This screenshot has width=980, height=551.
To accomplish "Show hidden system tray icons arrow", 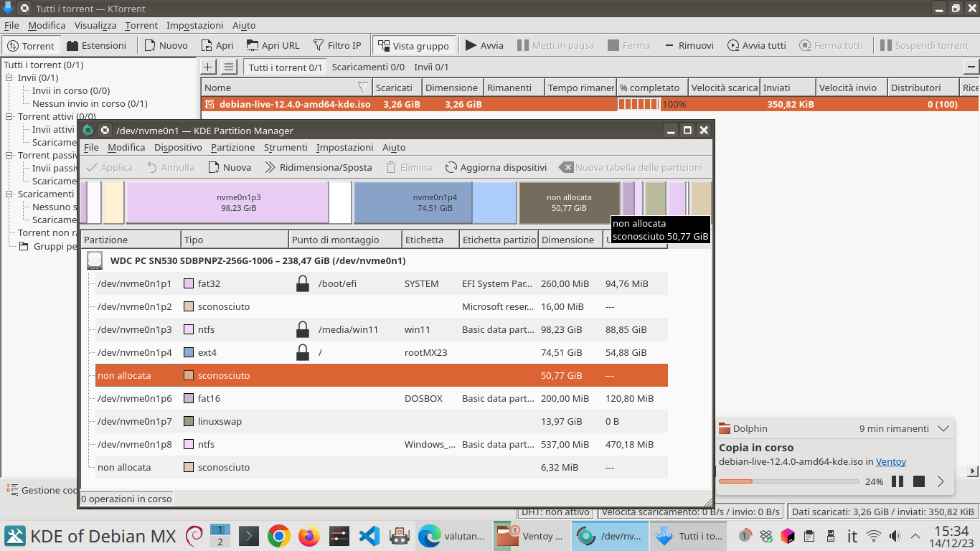I will 915,536.
